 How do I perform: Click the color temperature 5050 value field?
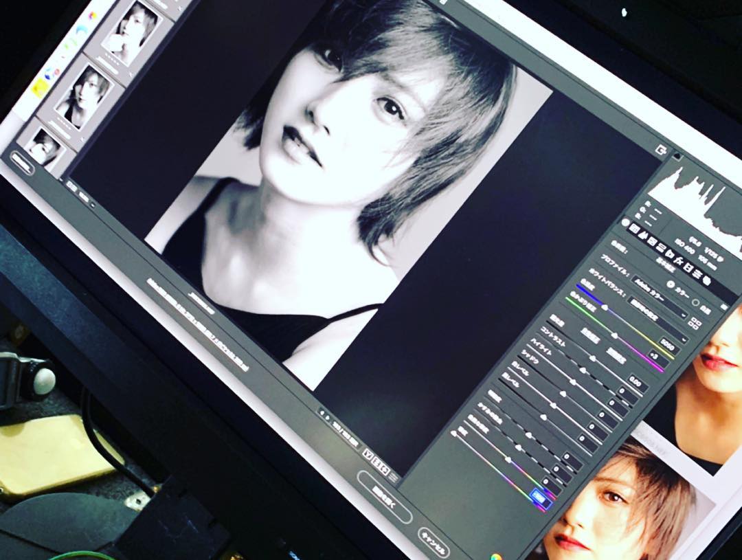pos(667,344)
